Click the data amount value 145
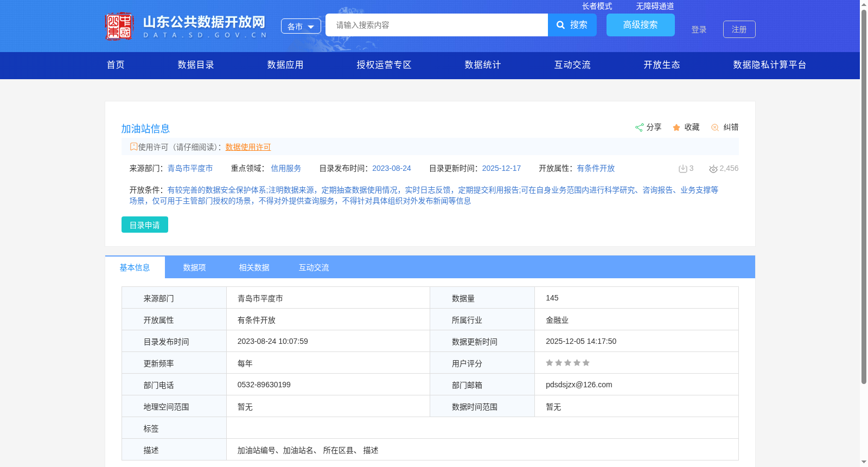 coord(552,298)
